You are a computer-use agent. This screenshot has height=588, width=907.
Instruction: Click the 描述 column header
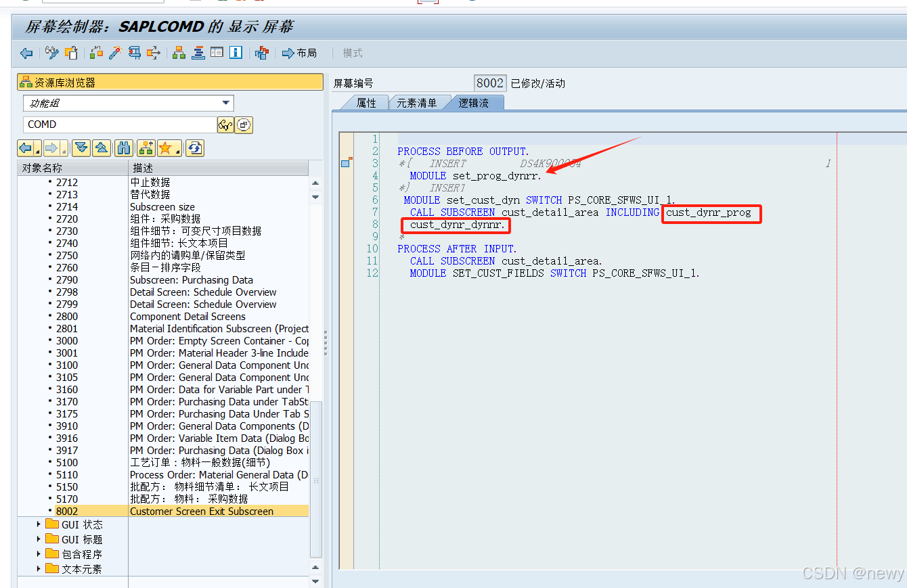pyautogui.click(x=218, y=168)
